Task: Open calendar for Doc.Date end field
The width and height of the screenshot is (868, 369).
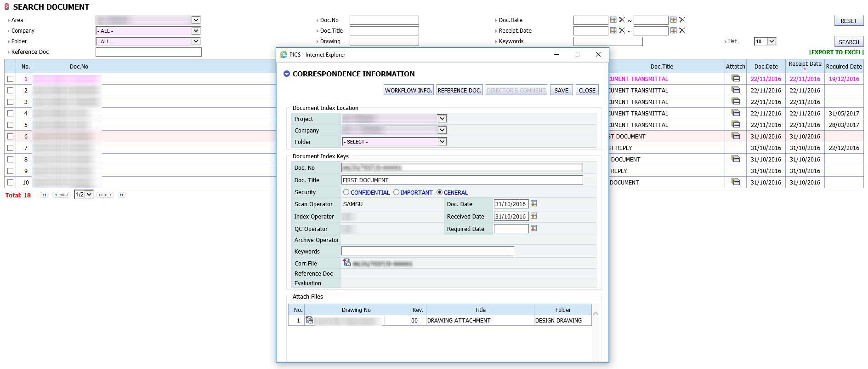Action: [673, 20]
